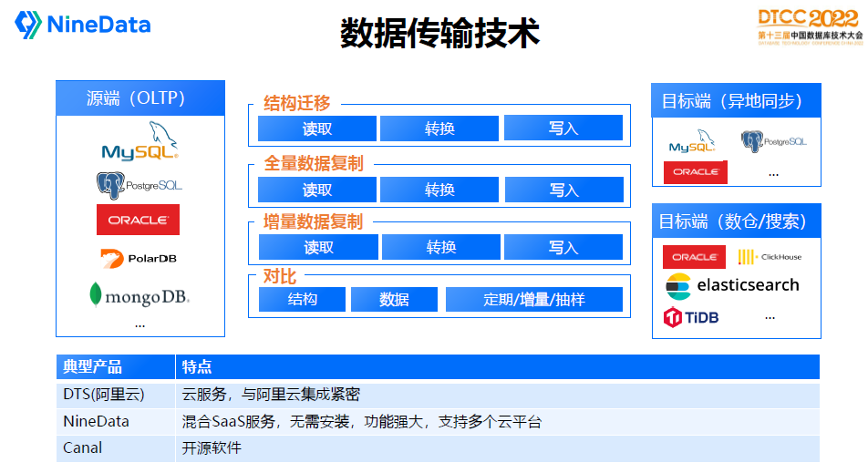Screen dimensions: 868x473
Task: Click the DTCC 2022 conference logo
Action: [810, 26]
